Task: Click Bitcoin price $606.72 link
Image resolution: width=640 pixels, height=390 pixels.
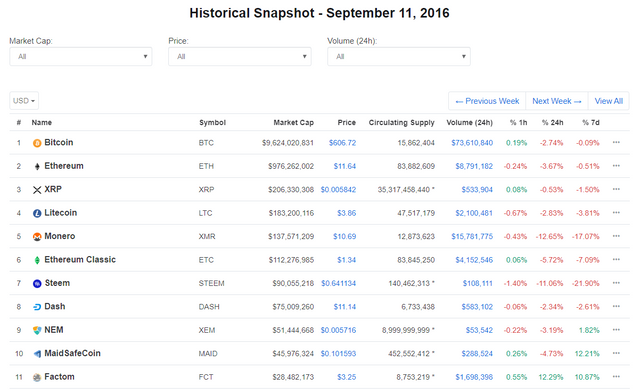Action: (x=342, y=143)
